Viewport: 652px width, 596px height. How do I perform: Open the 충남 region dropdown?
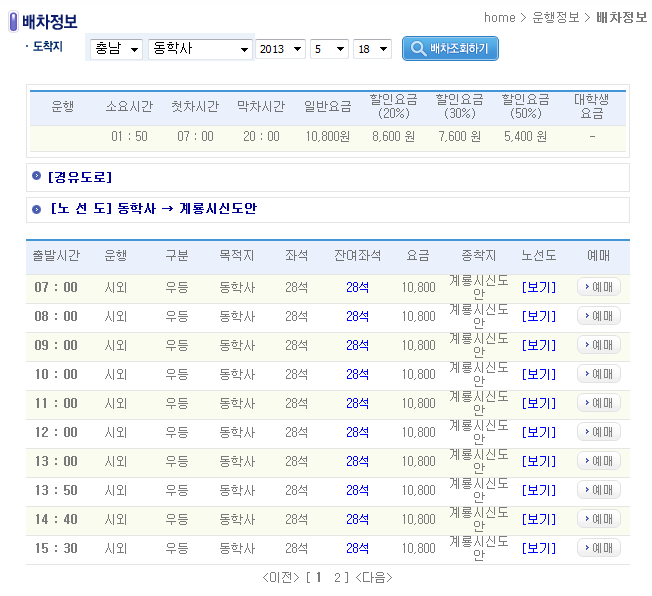[x=116, y=49]
